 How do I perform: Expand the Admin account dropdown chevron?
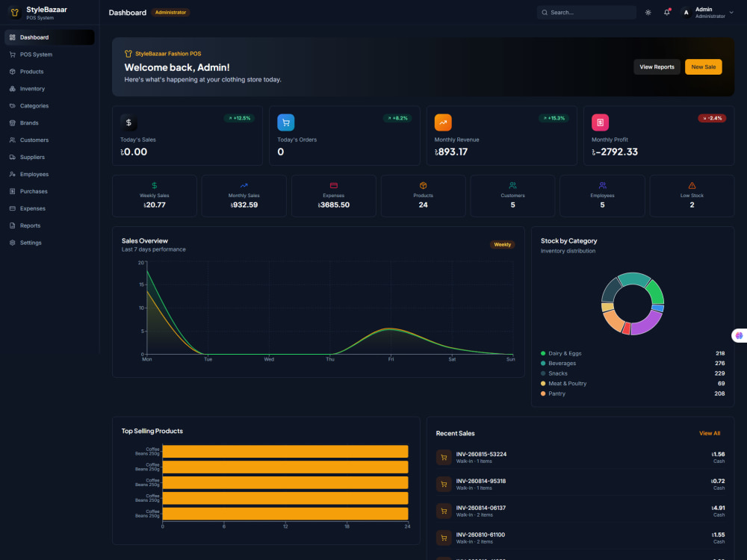coord(731,13)
